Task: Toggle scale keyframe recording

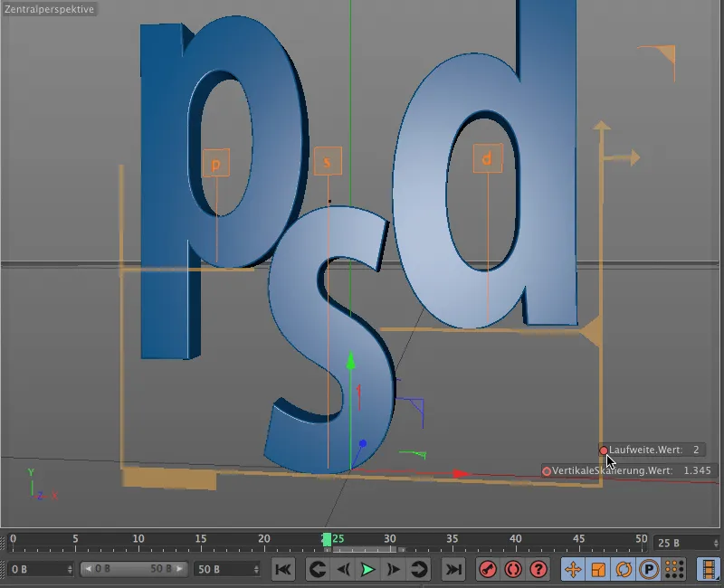Action: (598, 569)
